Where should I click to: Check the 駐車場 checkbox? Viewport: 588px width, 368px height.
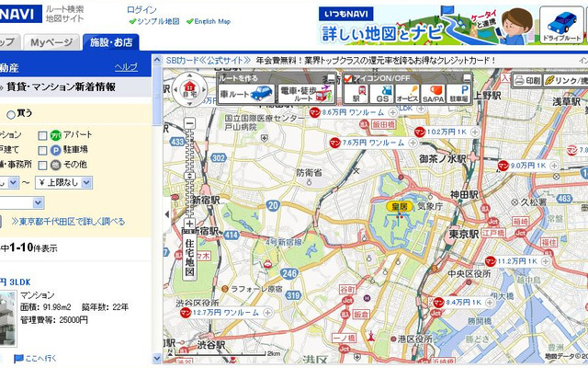(43, 151)
